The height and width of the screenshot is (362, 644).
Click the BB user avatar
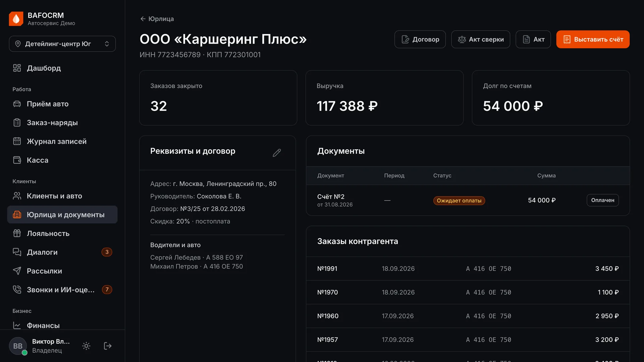pos(18,346)
